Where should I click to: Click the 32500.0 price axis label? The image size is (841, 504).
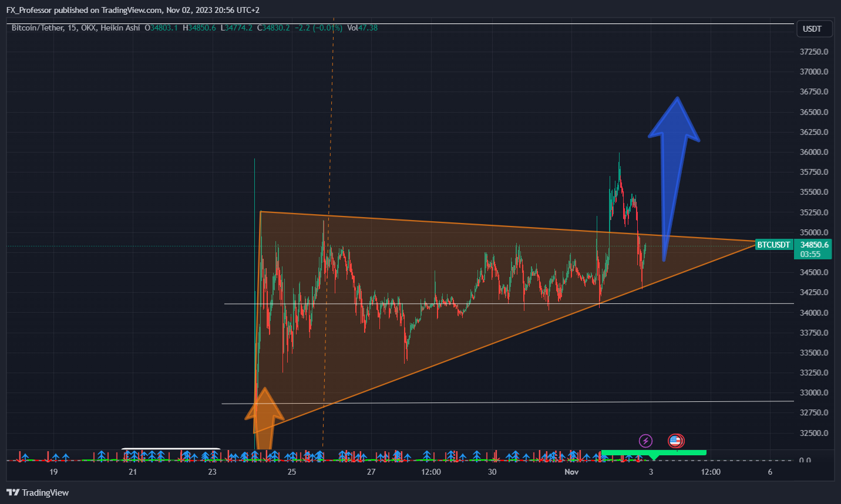pos(814,433)
